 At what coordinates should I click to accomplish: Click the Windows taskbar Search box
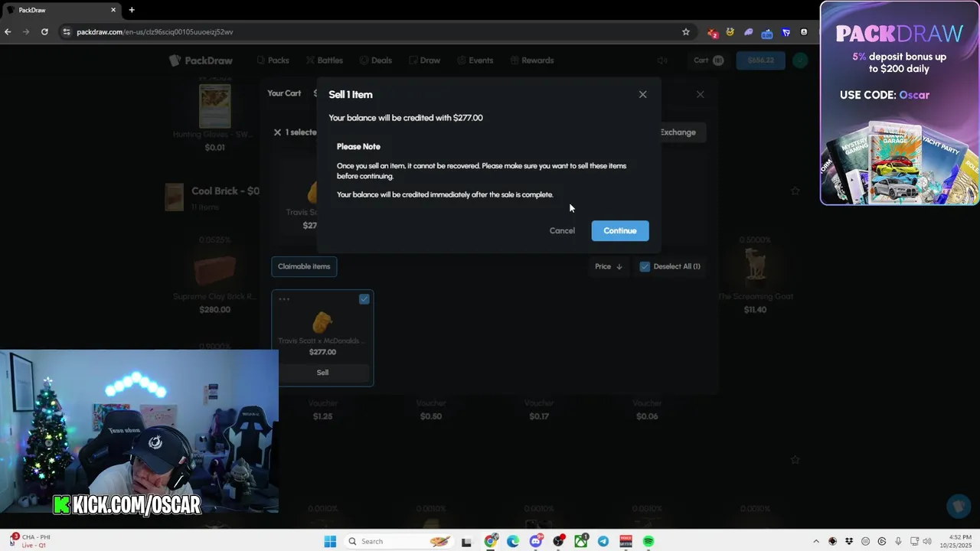[398, 541]
